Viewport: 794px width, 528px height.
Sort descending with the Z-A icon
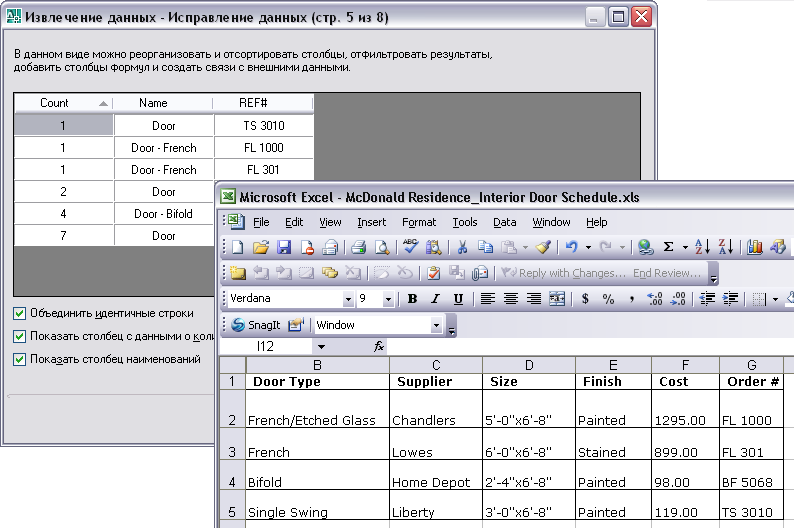point(726,247)
